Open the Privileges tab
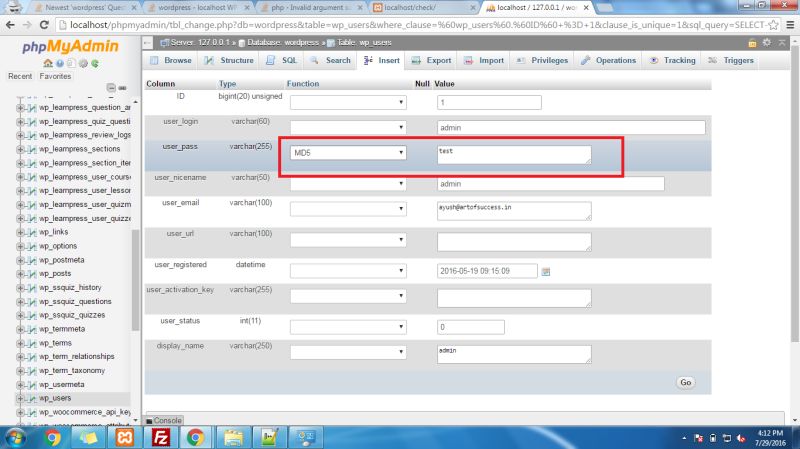Viewport: 800px width, 449px height. click(542, 60)
